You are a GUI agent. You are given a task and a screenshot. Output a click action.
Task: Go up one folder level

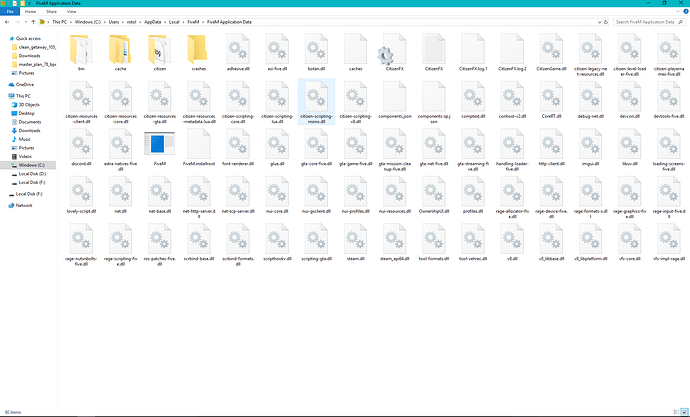(33, 22)
